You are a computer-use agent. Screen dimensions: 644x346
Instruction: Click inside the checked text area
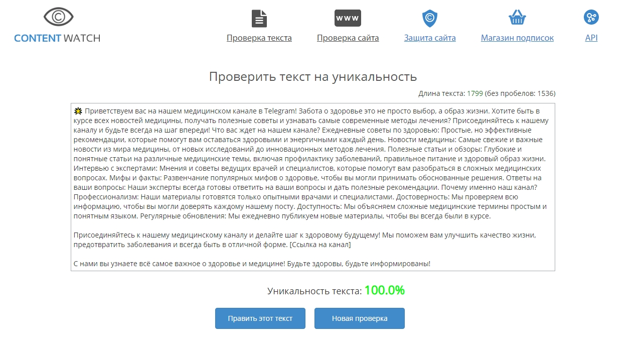point(312,187)
